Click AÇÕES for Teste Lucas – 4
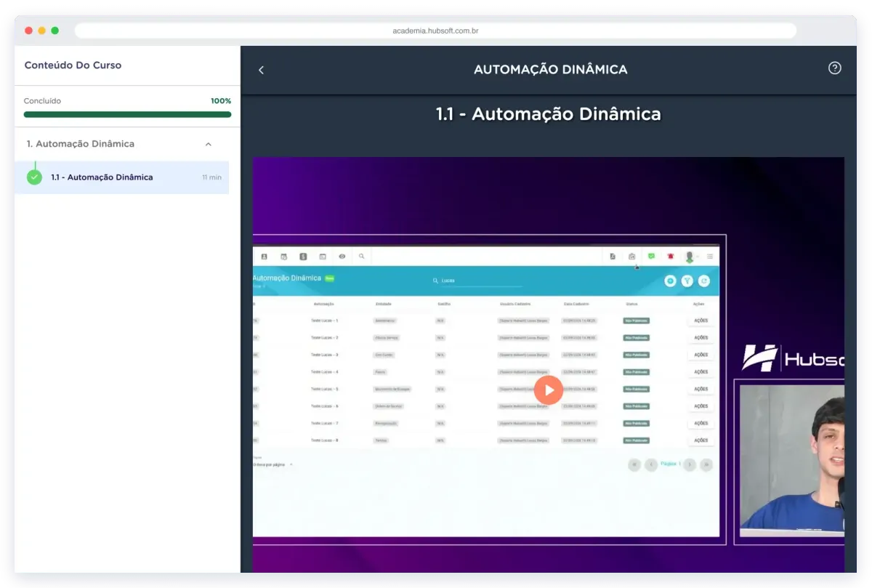 pos(701,372)
